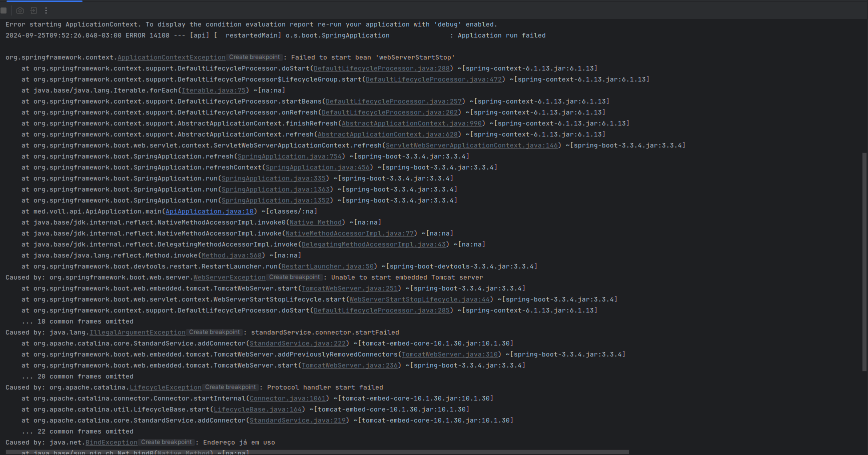Screen dimensions: 868x455
Task: Open DelegatingMethodAccessorImpl.java:43 link
Action: [374, 244]
